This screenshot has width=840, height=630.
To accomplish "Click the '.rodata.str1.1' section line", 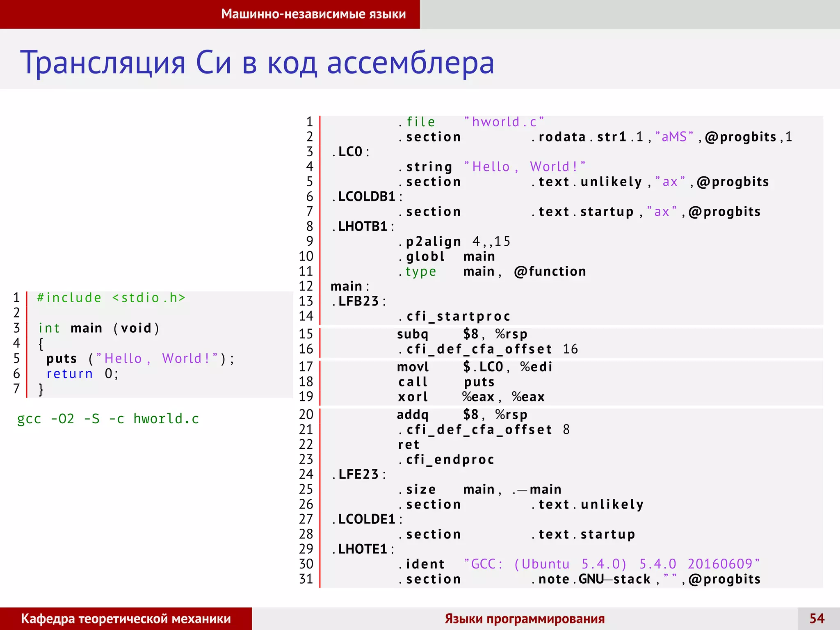I will (x=595, y=137).
